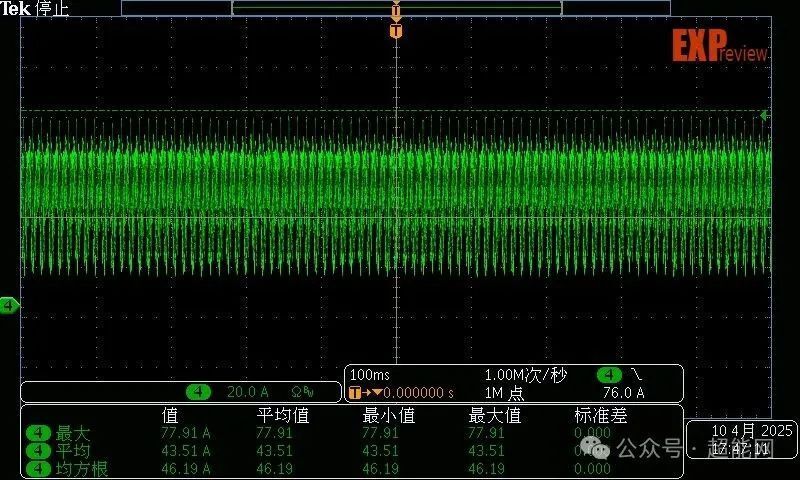Click the channel 4 badge for 均方根 measurement
This screenshot has width=800, height=480.
(x=38, y=468)
